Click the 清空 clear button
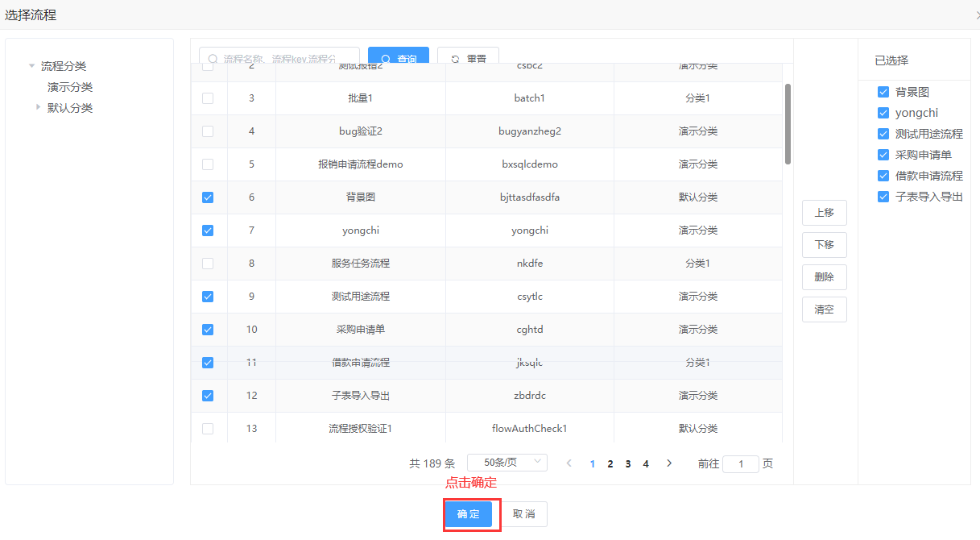 (825, 309)
